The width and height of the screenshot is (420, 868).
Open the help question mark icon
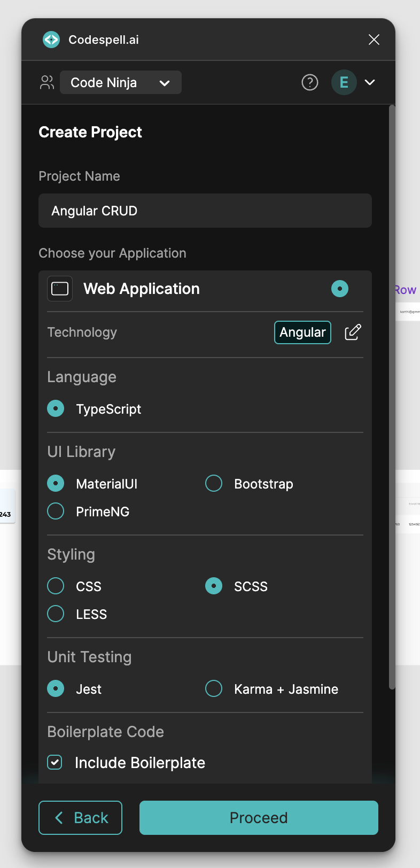(x=310, y=82)
